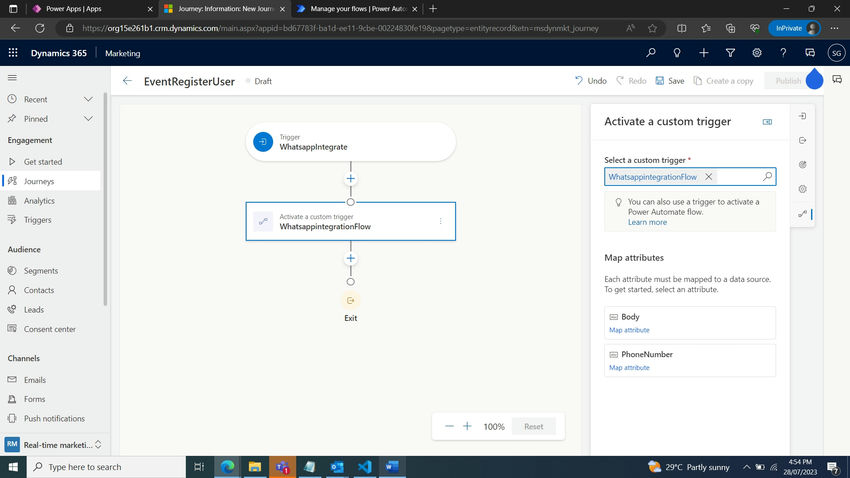The height and width of the screenshot is (478, 850).
Task: Open the Dynamics 365 app launcher waffle
Action: point(13,53)
